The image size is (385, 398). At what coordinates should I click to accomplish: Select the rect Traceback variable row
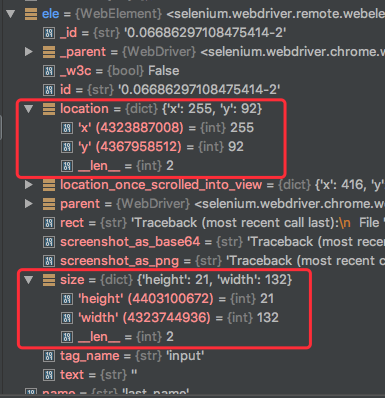coord(214,223)
